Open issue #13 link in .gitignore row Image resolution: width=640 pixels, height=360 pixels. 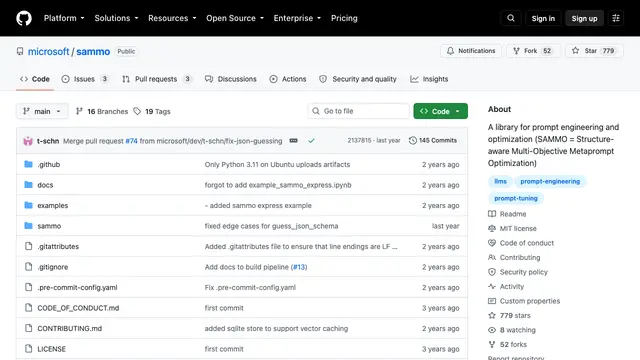pos(299,267)
